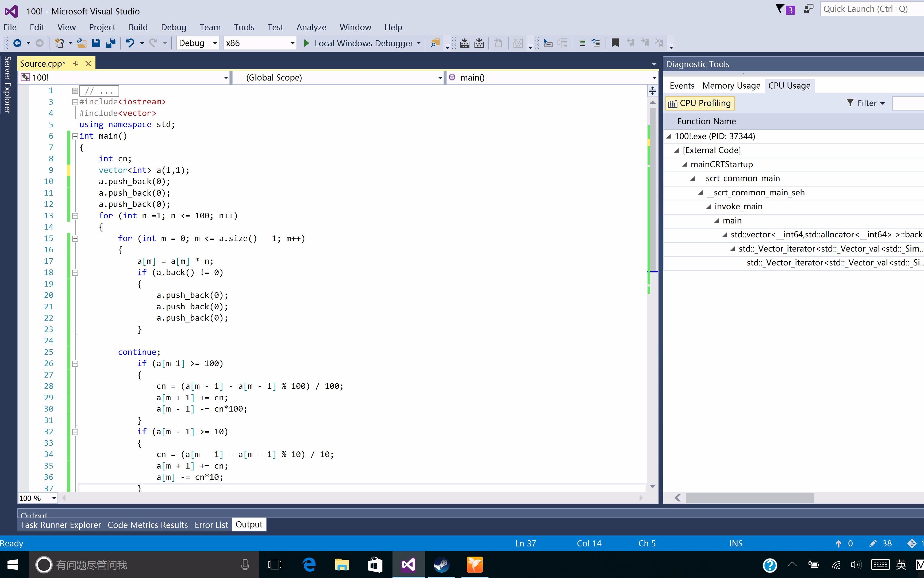The height and width of the screenshot is (578, 924).
Task: Click the Task View taskbar icon
Action: [x=275, y=565]
